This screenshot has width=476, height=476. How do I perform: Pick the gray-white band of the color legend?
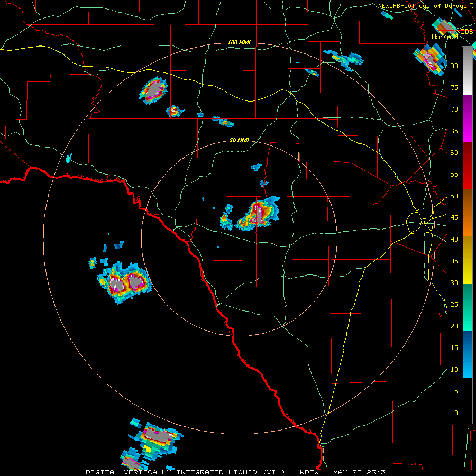467,71
